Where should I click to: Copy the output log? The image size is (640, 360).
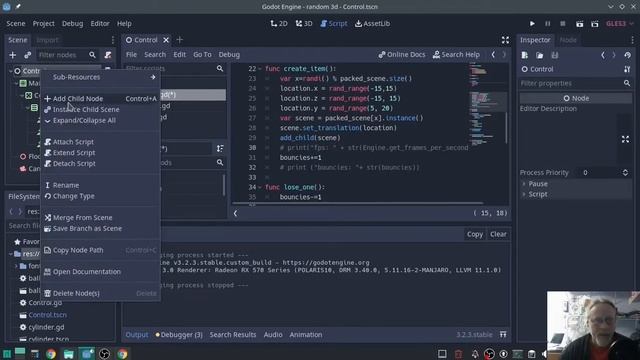pyautogui.click(x=475, y=234)
